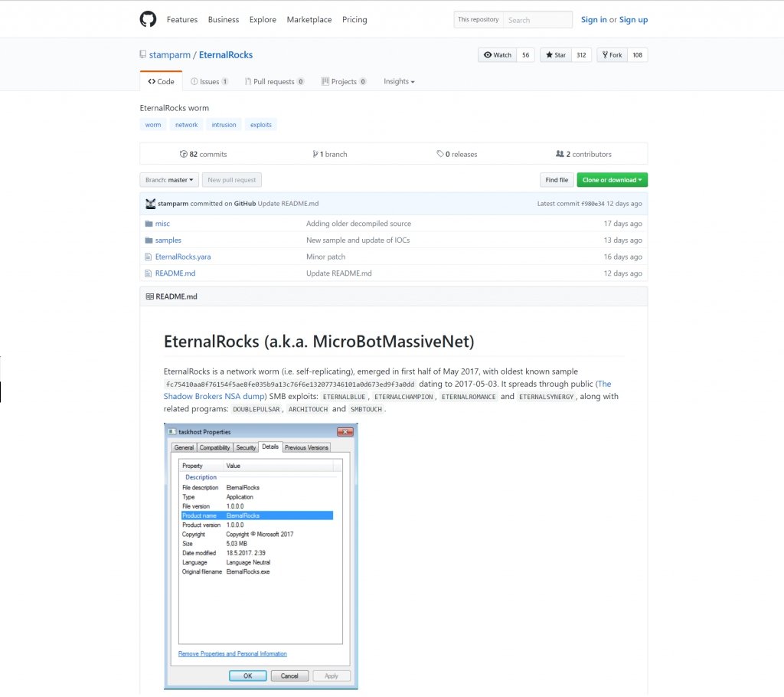Click the Sign in link
This screenshot has height=697, width=784.
(593, 19)
